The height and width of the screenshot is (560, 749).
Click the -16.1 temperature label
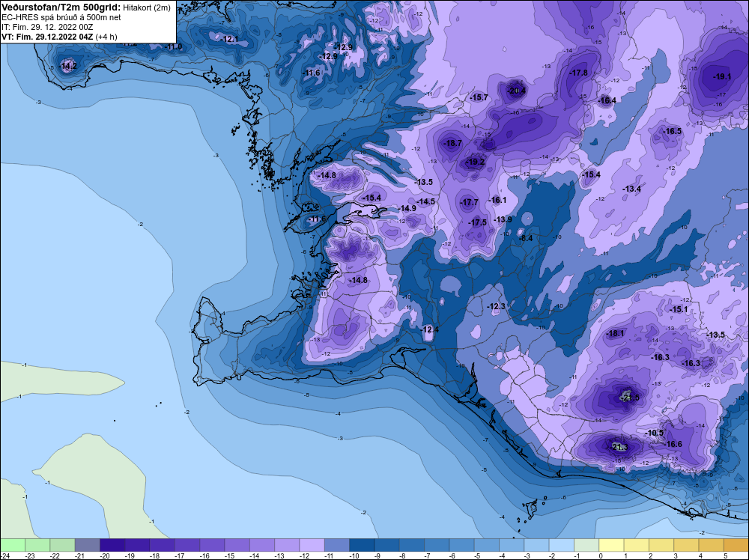tap(497, 200)
